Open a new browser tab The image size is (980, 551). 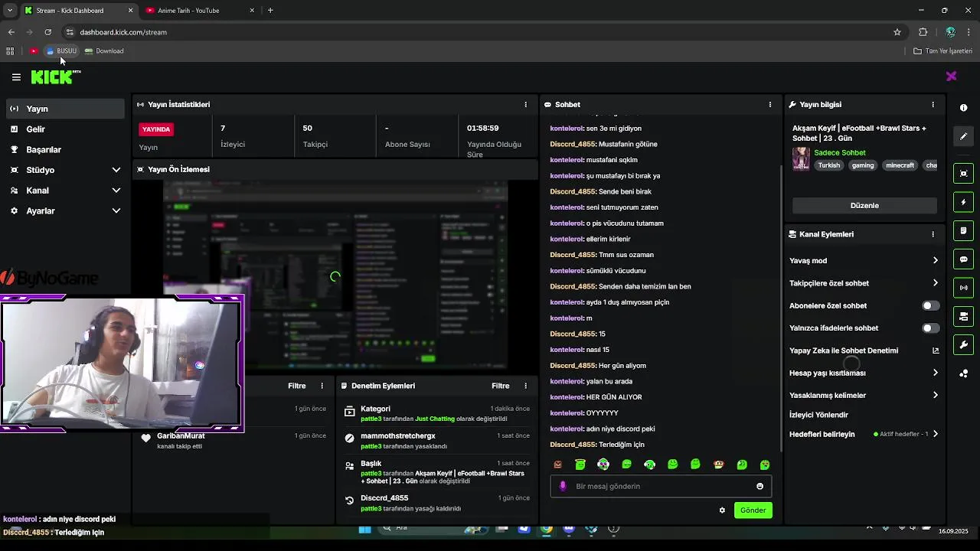(270, 11)
